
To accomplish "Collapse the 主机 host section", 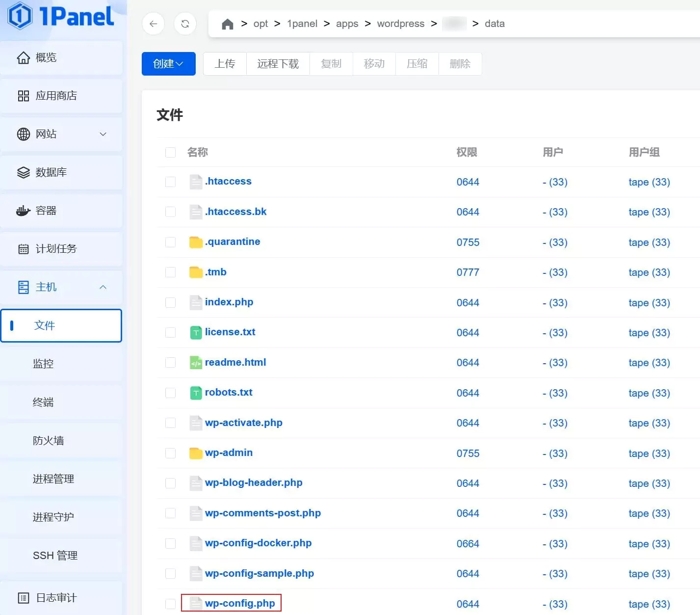I will pyautogui.click(x=61, y=287).
